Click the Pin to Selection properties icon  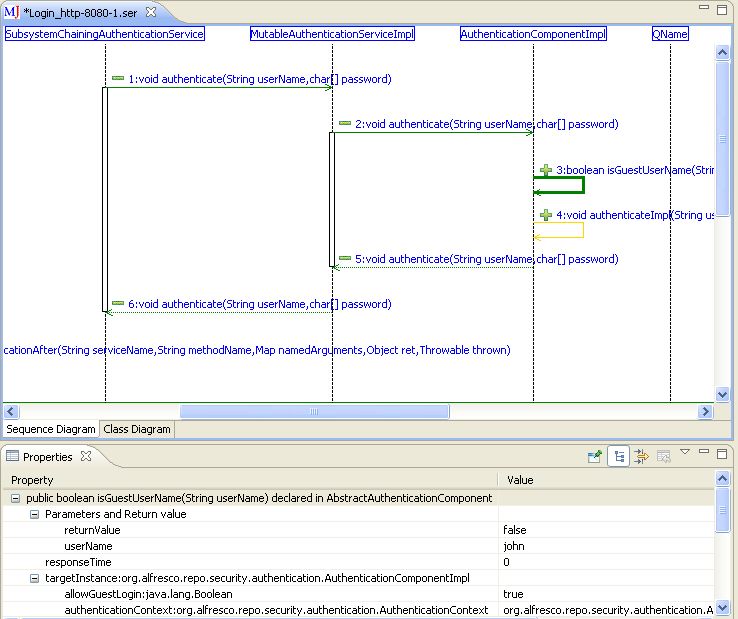(595, 456)
